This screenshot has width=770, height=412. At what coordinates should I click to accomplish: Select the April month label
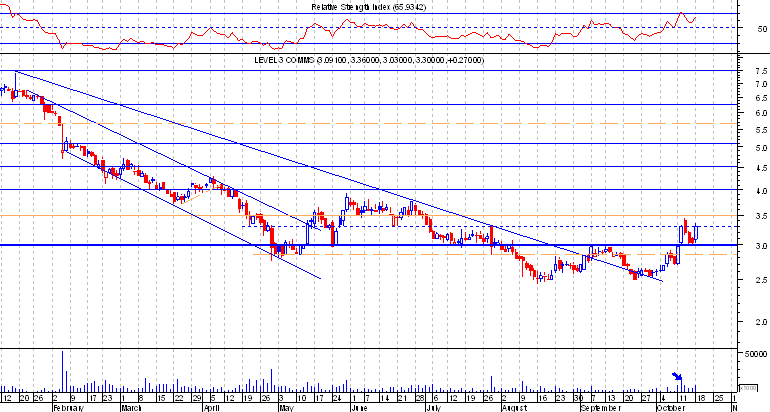point(211,408)
